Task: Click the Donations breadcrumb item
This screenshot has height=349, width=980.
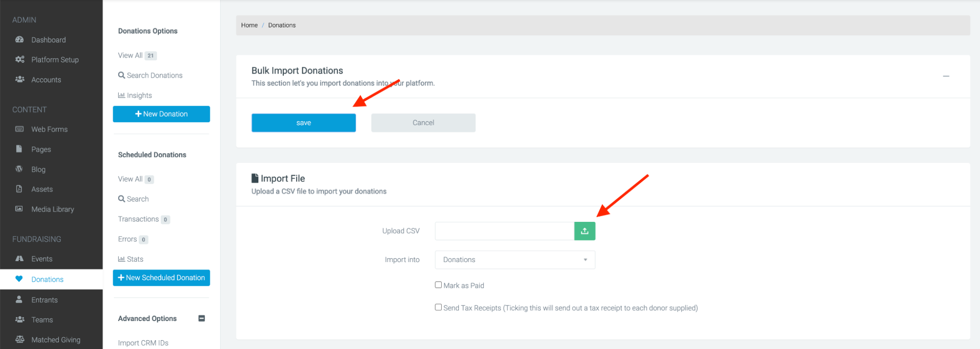Action: coord(282,25)
